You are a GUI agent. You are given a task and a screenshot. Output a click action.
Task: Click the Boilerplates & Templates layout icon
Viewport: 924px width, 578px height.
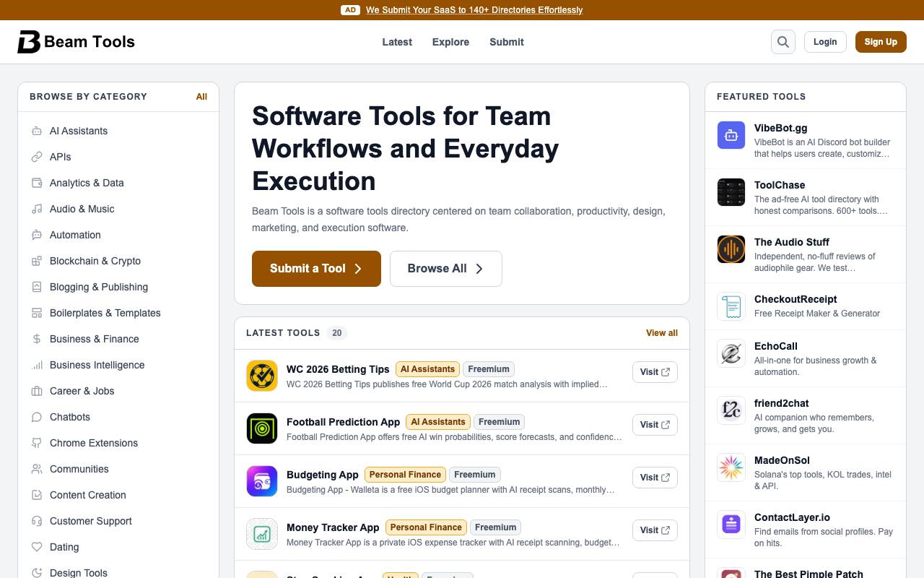[x=37, y=313]
